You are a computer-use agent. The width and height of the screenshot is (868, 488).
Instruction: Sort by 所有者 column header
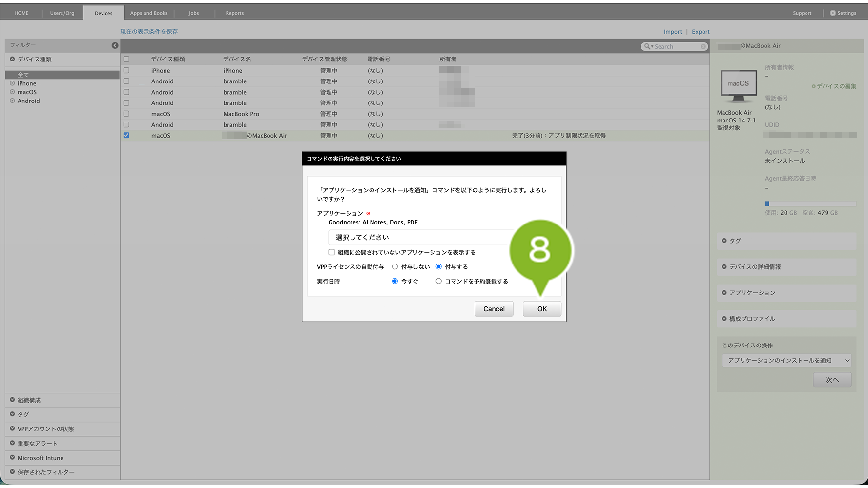[x=448, y=59]
